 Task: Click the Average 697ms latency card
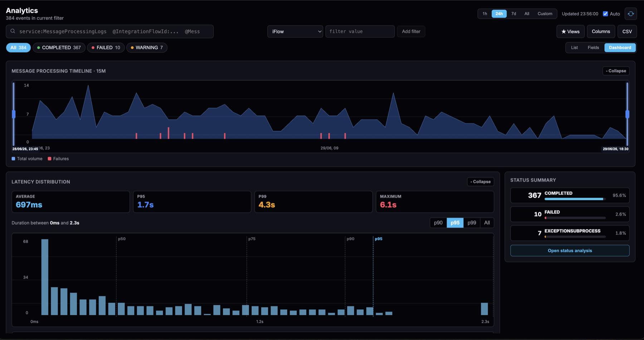click(x=70, y=202)
